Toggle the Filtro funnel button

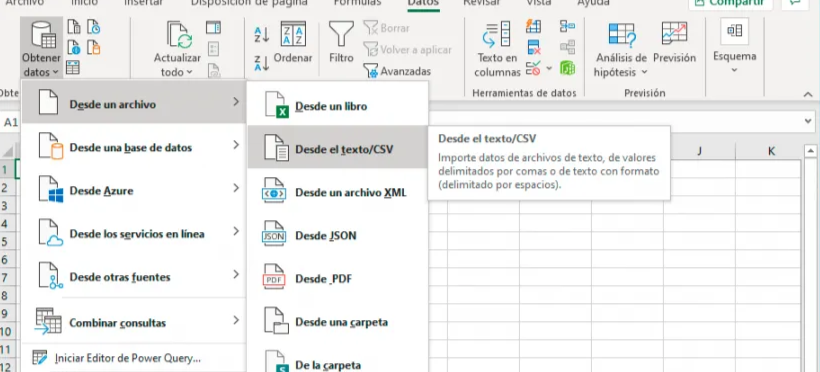click(341, 42)
